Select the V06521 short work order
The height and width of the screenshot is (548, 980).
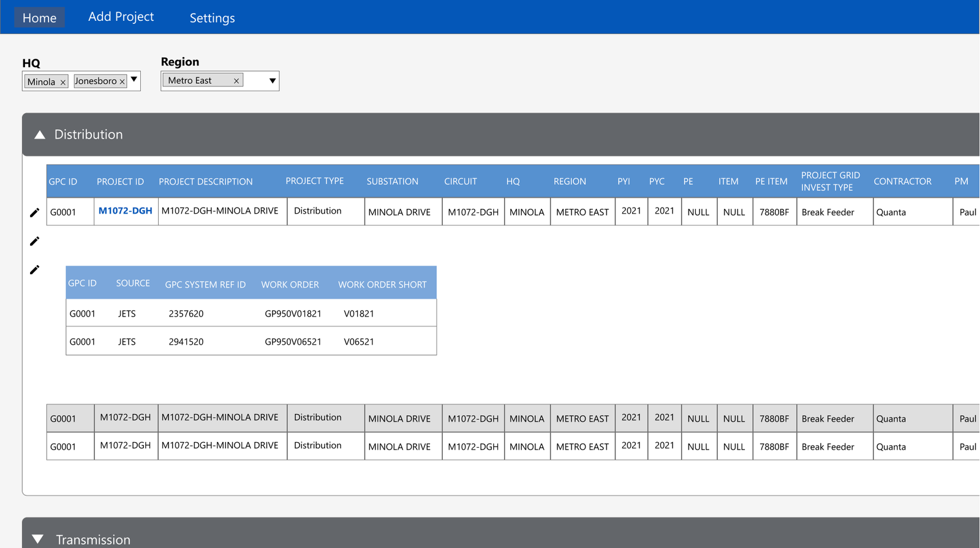(359, 342)
